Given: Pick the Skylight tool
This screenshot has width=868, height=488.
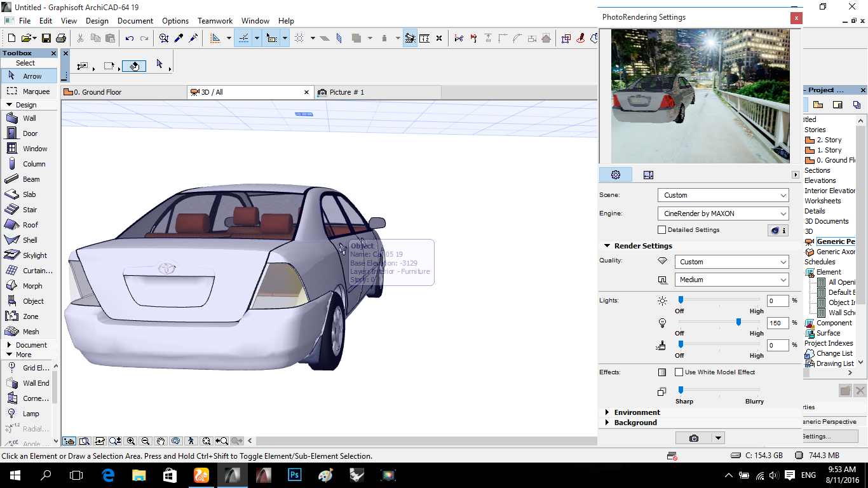Looking at the screenshot, I should [x=34, y=255].
